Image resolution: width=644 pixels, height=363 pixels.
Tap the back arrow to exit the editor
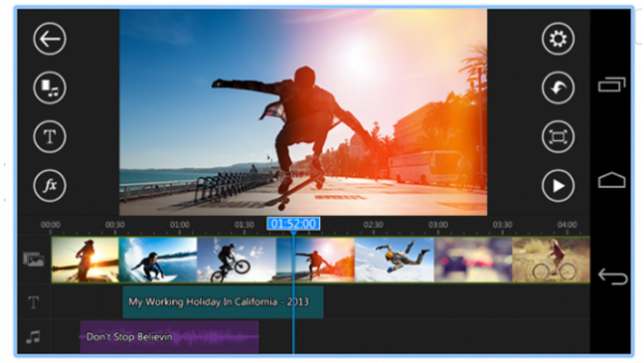pos(49,39)
